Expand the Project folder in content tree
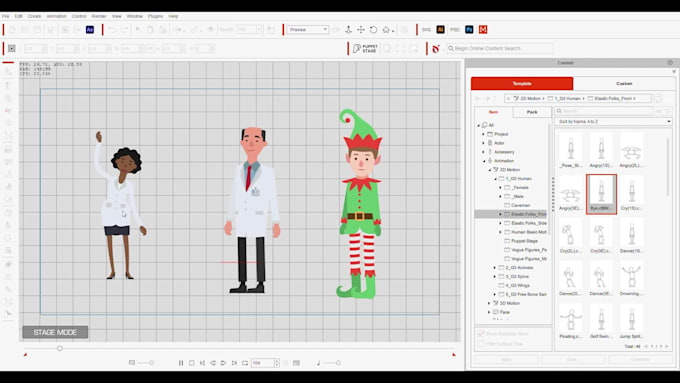This screenshot has height=383, width=680. click(x=484, y=134)
